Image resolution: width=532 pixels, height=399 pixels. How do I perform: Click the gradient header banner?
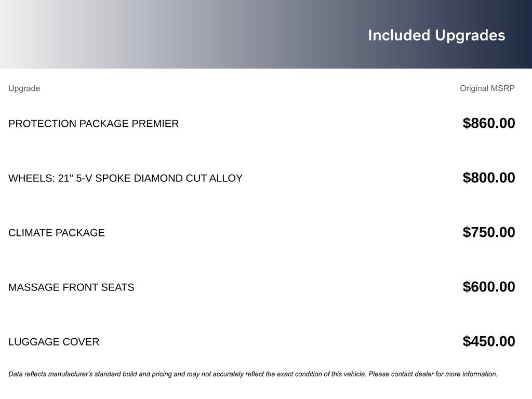[x=266, y=34]
